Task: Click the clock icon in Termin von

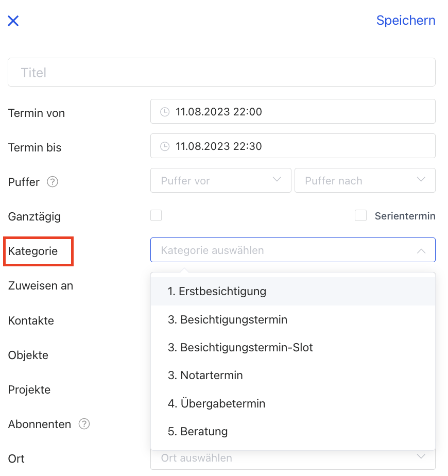Action: tap(165, 112)
